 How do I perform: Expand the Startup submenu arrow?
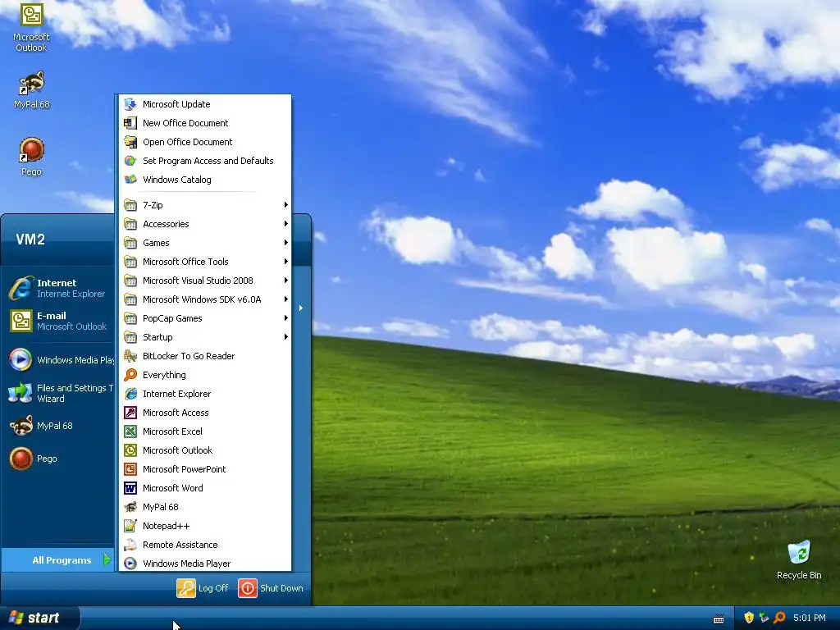point(286,337)
